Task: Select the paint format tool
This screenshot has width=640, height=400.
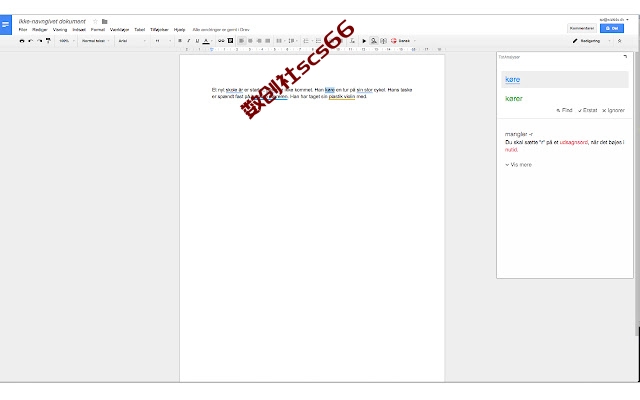Action: point(48,41)
